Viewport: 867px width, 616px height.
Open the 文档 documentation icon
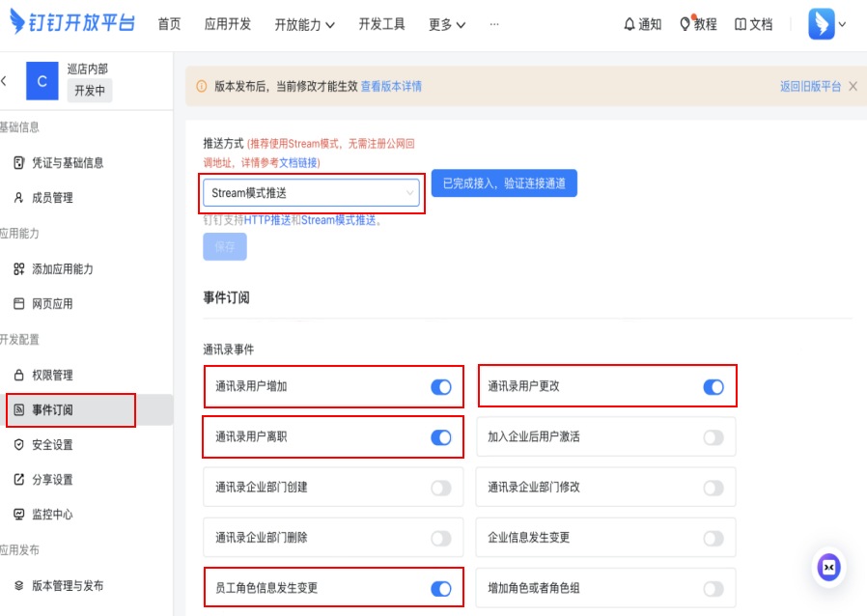pos(741,25)
